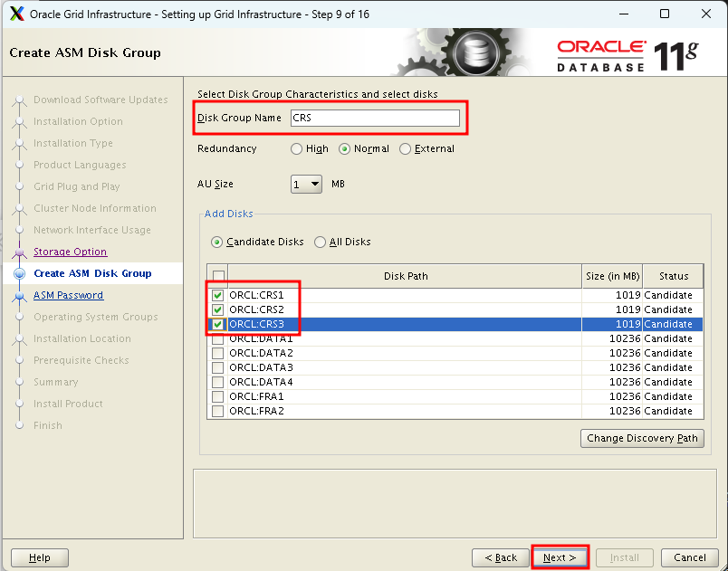The width and height of the screenshot is (728, 571).
Task: Check the ORCL:DATA3 disk checkbox
Action: pos(217,367)
